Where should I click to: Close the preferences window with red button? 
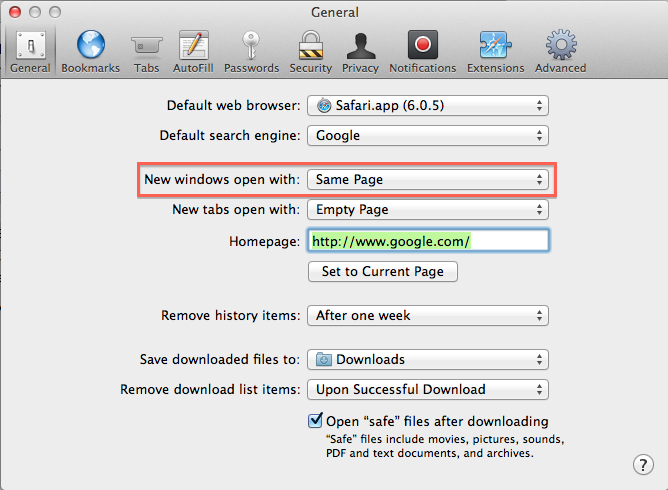[15, 12]
